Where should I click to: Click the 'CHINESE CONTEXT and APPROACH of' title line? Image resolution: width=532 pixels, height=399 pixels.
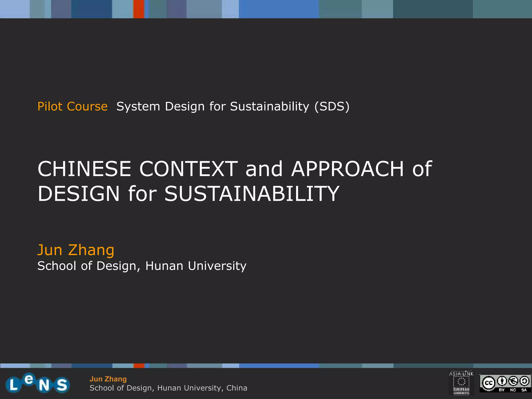235,169
